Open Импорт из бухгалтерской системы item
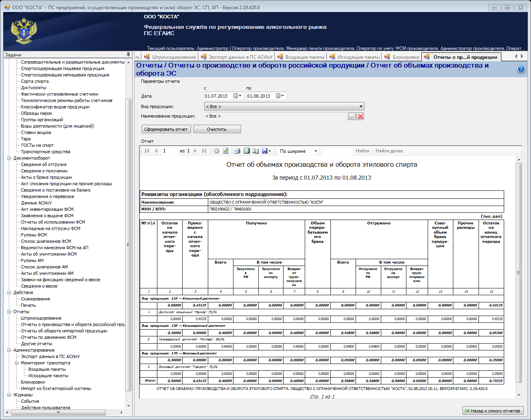531x420 pixels. point(56,388)
